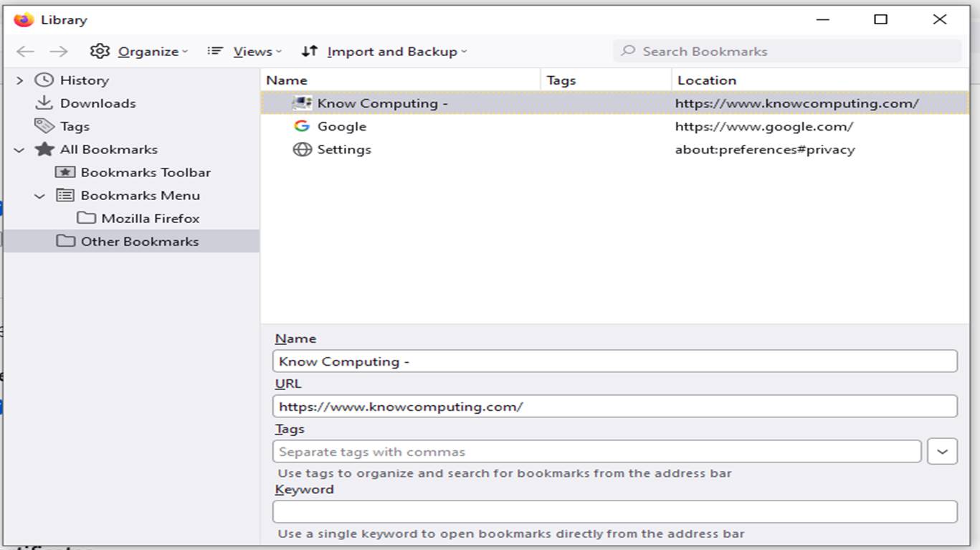Open the Views menu
The image size is (980, 550).
[x=253, y=51]
